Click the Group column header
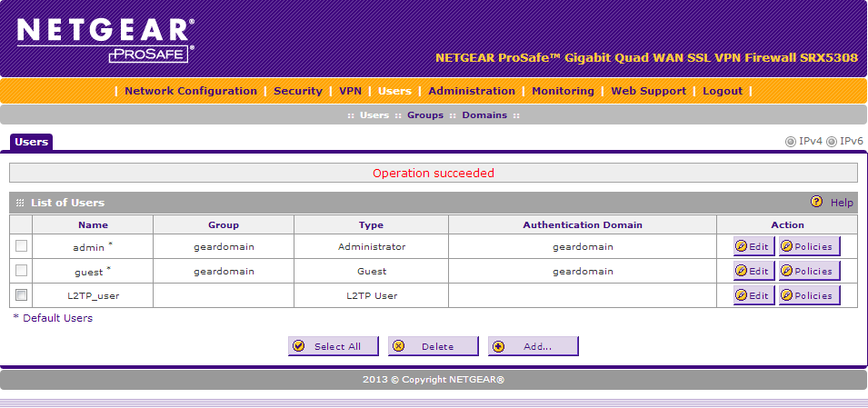This screenshot has width=868, height=408. point(224,224)
